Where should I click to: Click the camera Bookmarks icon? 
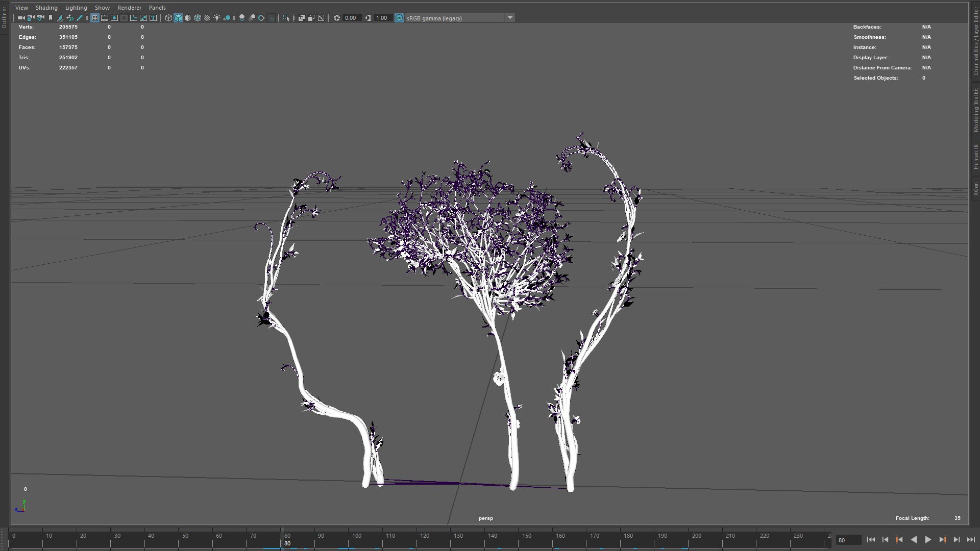click(x=51, y=18)
